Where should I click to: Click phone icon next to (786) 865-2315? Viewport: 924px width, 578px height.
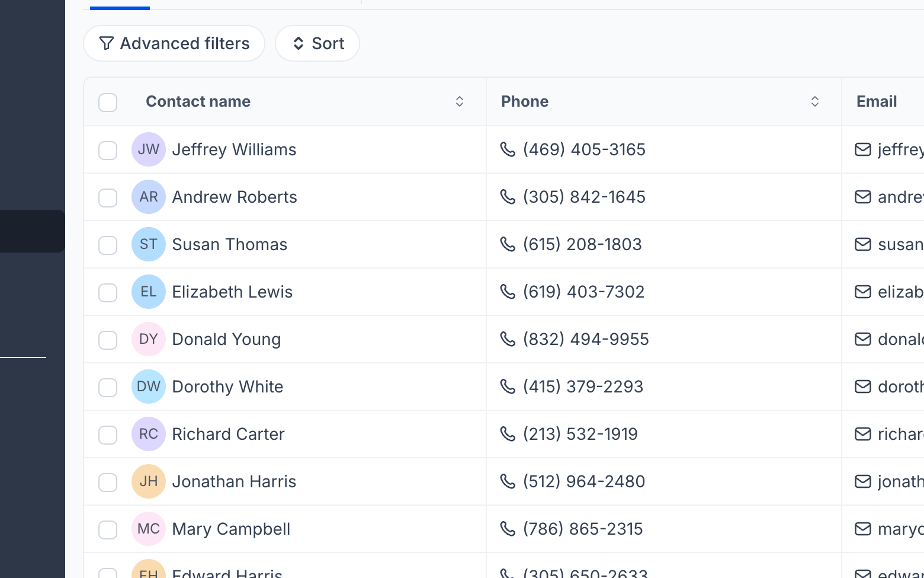pos(508,529)
